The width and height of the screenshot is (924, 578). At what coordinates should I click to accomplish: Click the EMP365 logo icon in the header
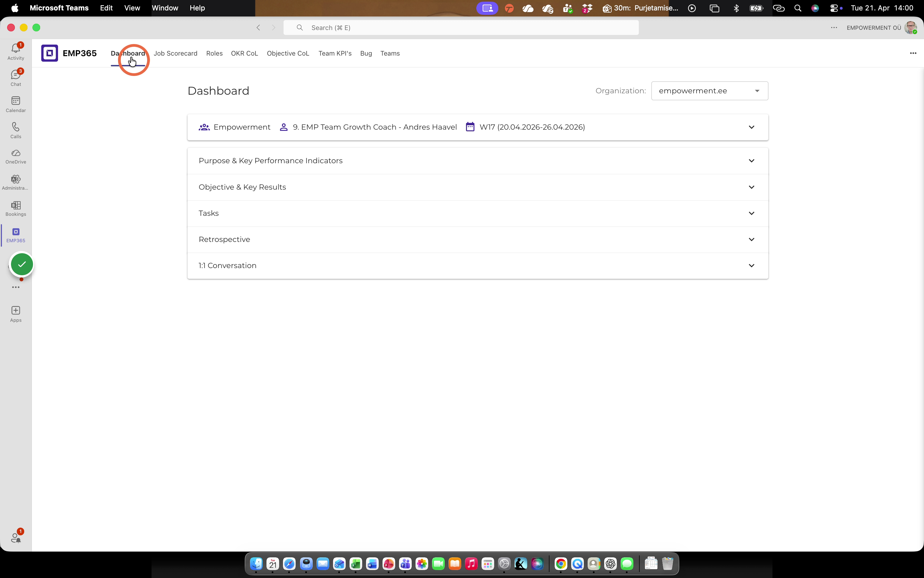click(50, 53)
